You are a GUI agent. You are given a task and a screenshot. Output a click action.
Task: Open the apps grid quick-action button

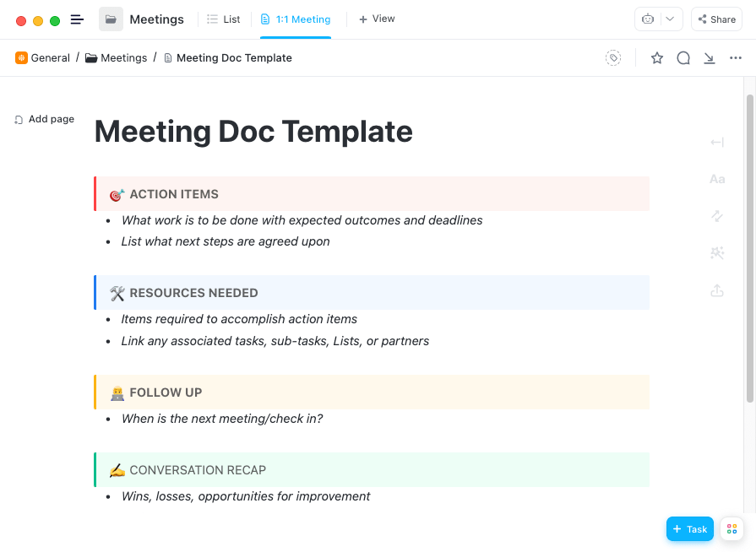click(x=732, y=529)
